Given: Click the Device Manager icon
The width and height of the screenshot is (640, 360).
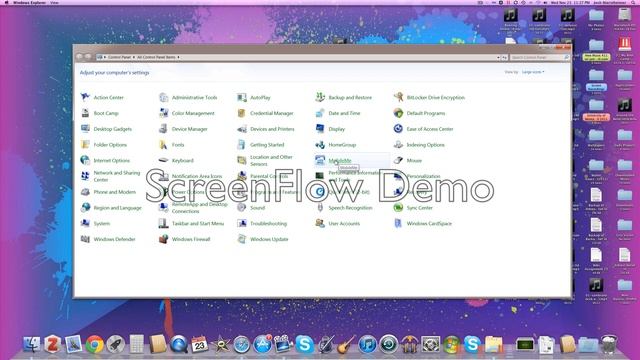Looking at the screenshot, I should [x=163, y=129].
